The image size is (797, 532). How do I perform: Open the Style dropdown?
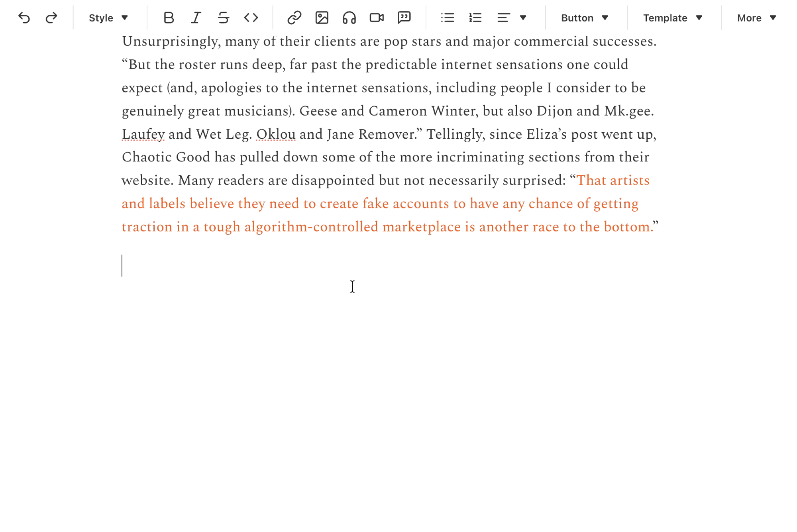[108, 18]
